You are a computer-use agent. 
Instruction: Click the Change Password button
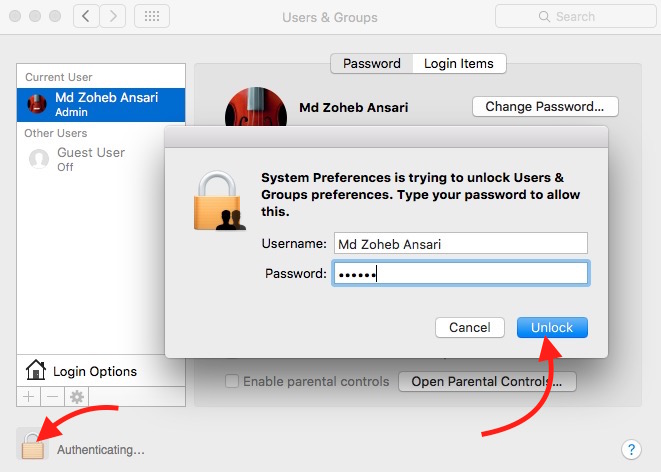(544, 106)
